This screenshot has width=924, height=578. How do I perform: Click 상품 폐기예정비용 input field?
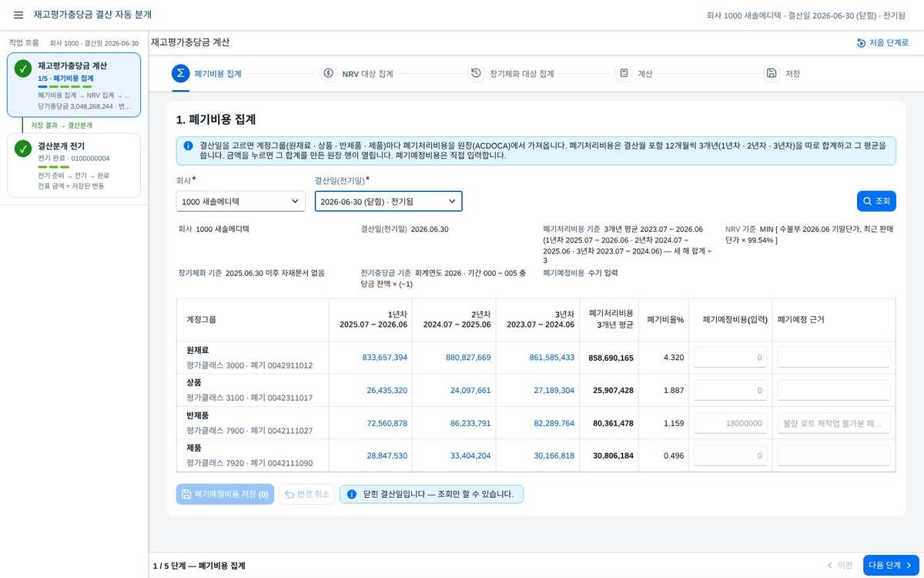click(730, 390)
